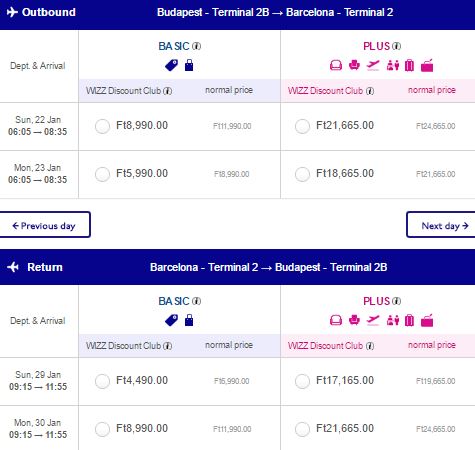The image size is (475, 450).
Task: Open the Return PLUS WIZZ Discount Club info
Action: point(370,346)
